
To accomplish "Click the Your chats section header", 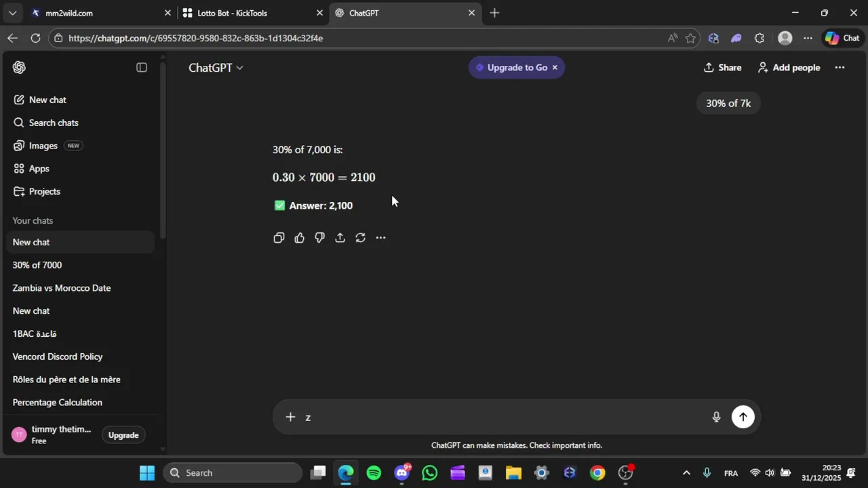I will [33, 220].
